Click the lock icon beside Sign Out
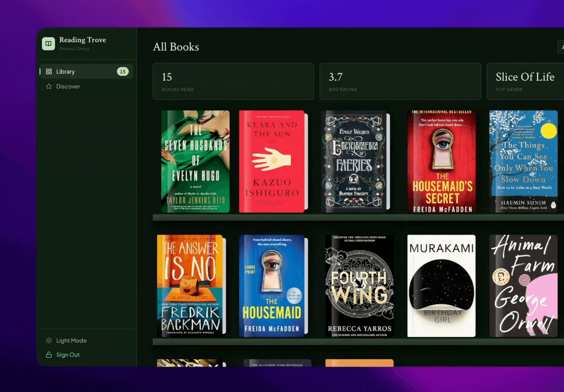564x392 pixels. pos(49,355)
